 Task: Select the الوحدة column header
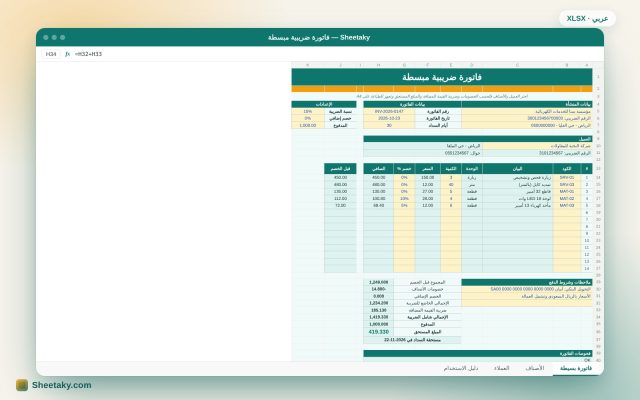(472, 169)
